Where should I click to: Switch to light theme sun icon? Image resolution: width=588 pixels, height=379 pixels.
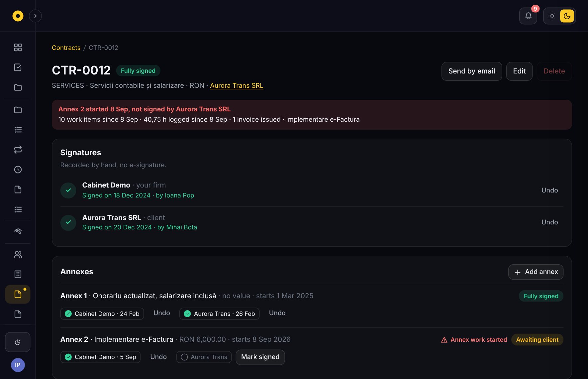tap(552, 16)
